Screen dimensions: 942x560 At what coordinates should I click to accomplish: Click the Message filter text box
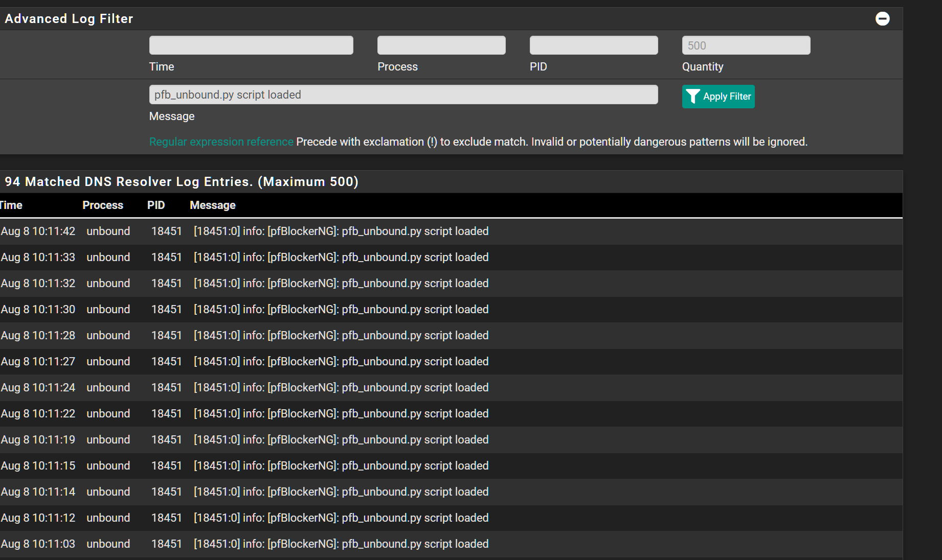[403, 95]
